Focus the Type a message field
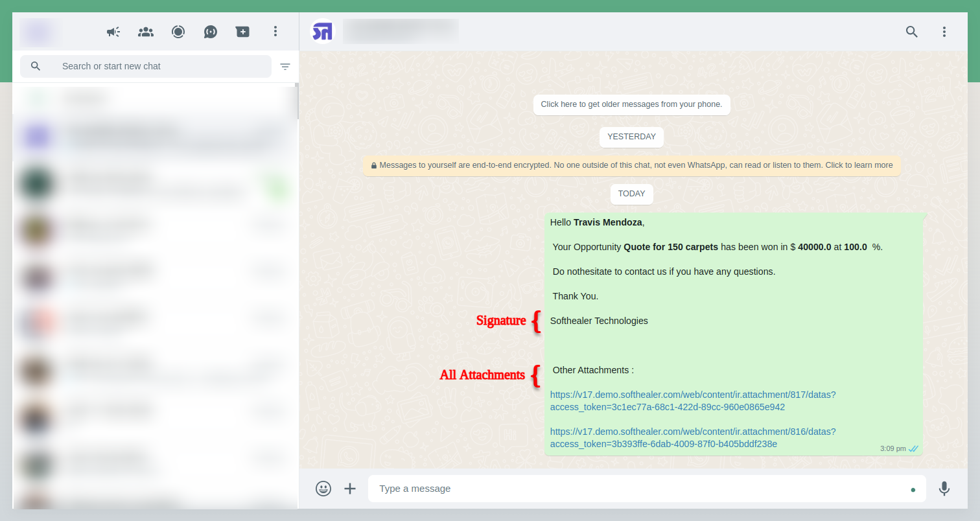 tap(647, 489)
